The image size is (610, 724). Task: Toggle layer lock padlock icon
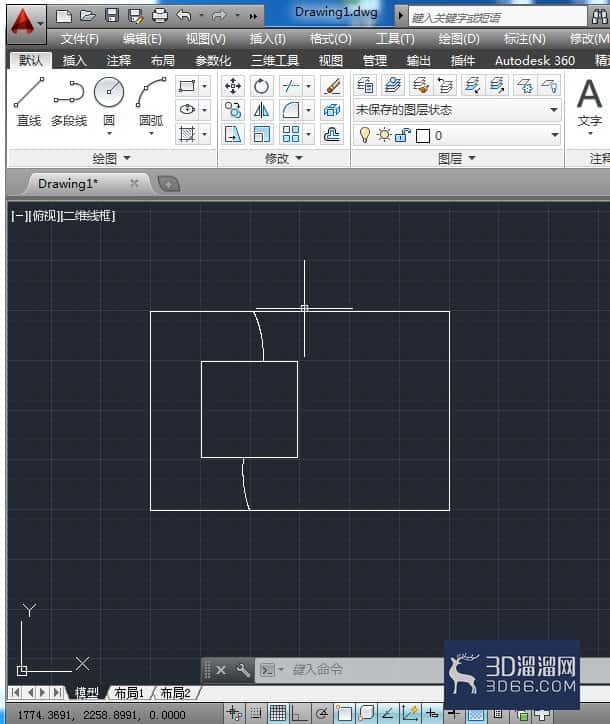(403, 135)
